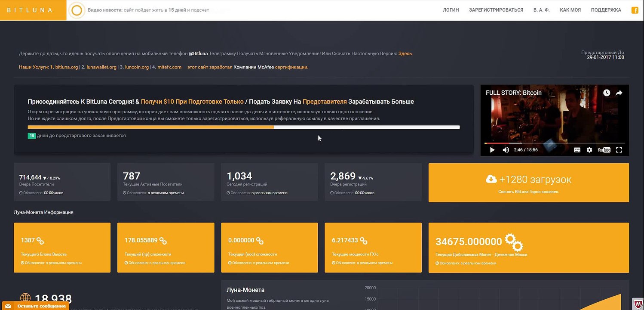Screen dimensions: 644x310
Task: Click the Луна-Монета chart title
Action: point(245,290)
